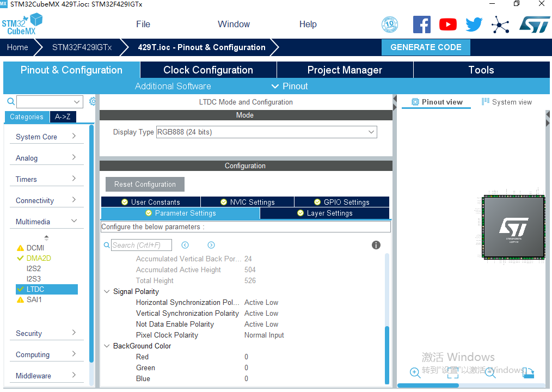Go to Home breadcrumb
Image resolution: width=552 pixels, height=392 pixels.
tap(17, 47)
